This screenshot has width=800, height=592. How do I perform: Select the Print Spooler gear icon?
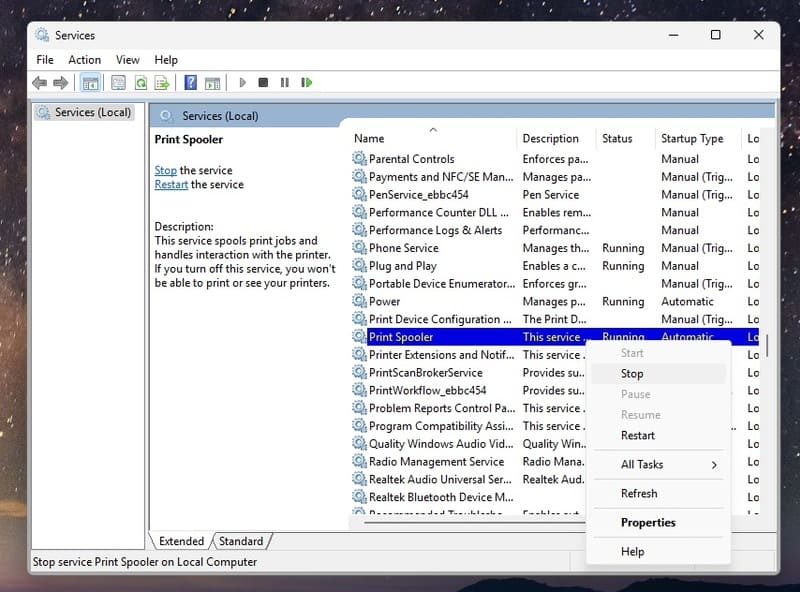359,337
